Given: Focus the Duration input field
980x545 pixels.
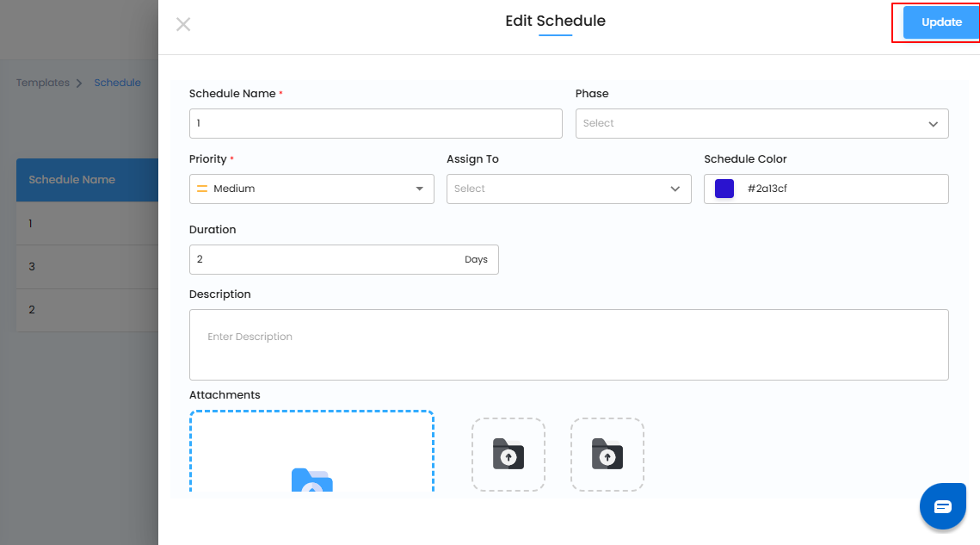Looking at the screenshot, I should click(327, 259).
